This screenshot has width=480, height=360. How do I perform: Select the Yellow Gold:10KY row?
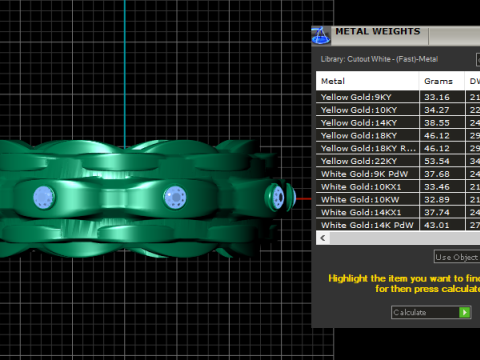point(398,110)
